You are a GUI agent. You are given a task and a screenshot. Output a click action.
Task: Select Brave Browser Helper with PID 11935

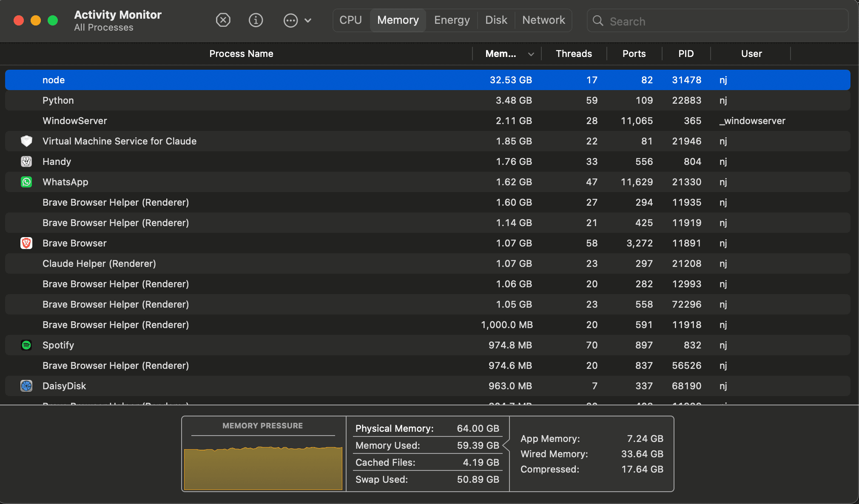tap(428, 202)
